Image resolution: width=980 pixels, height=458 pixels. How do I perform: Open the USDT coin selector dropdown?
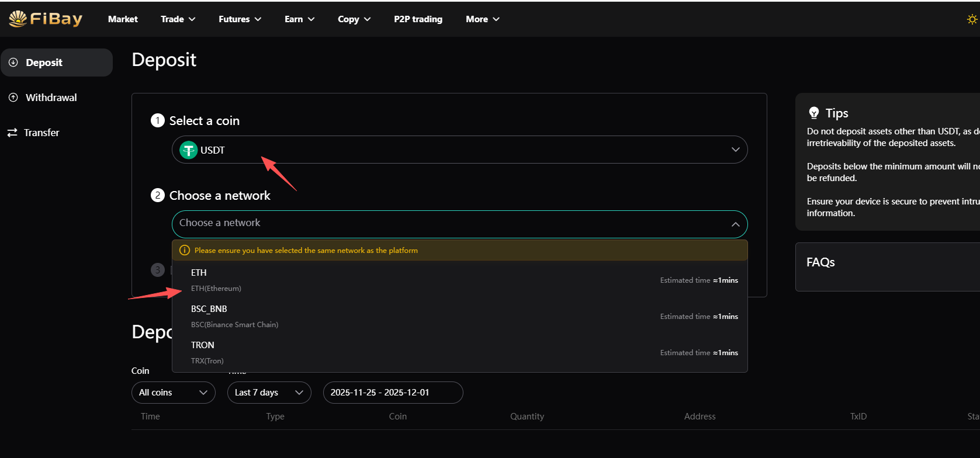pos(459,150)
